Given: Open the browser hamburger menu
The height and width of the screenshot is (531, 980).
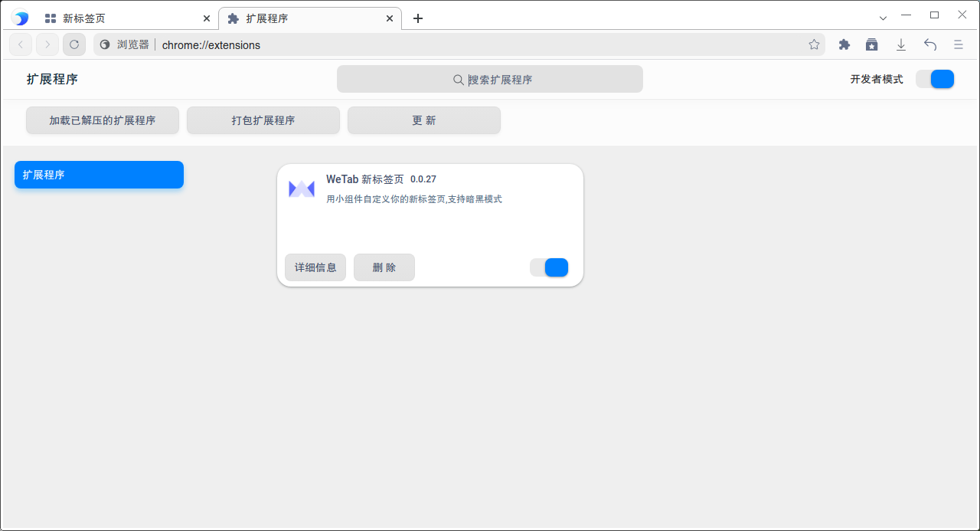Looking at the screenshot, I should [959, 44].
